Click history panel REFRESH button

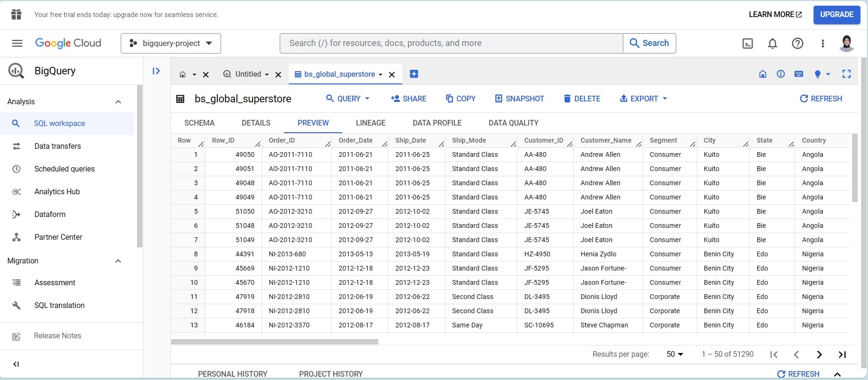[x=798, y=374]
